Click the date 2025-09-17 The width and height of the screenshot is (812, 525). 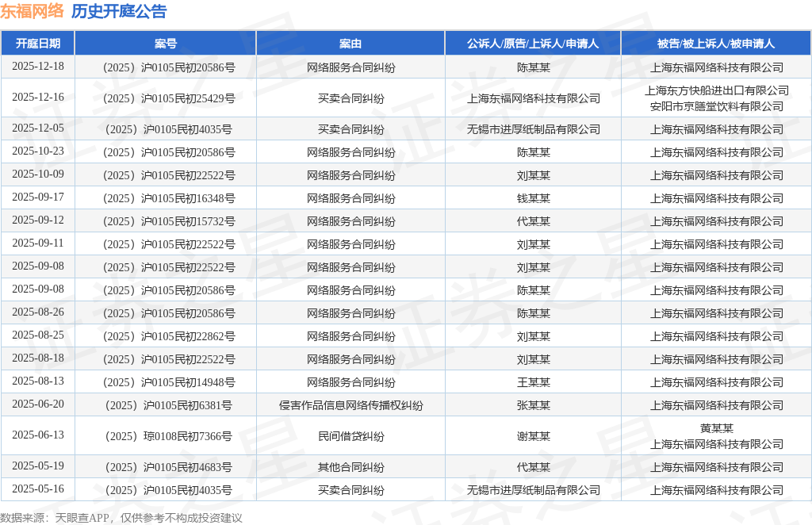(x=38, y=197)
